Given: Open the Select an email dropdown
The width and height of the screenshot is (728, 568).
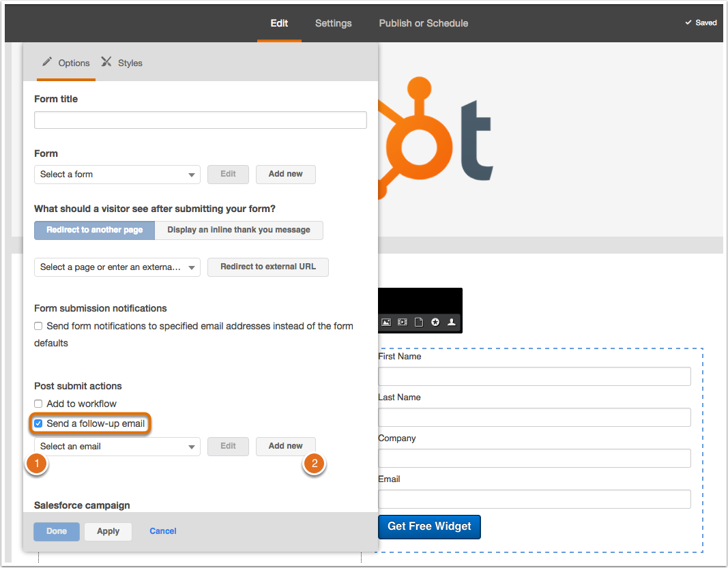Looking at the screenshot, I should pyautogui.click(x=117, y=447).
